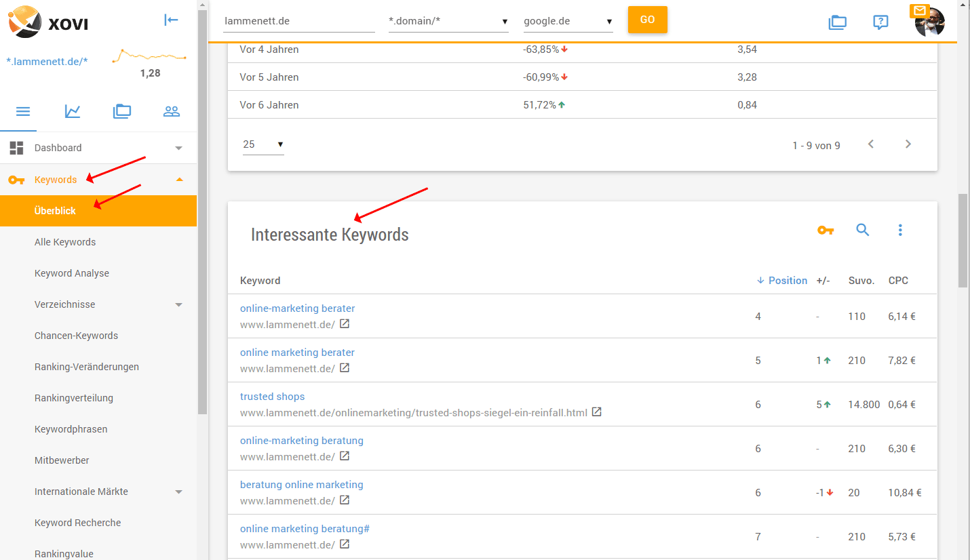Open the help question bubble icon
Viewport: 970px width, 560px height.
(x=880, y=22)
